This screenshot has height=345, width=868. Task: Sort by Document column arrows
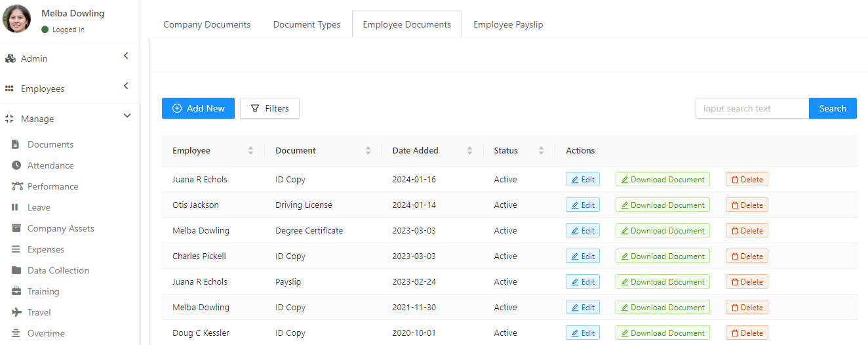(368, 150)
